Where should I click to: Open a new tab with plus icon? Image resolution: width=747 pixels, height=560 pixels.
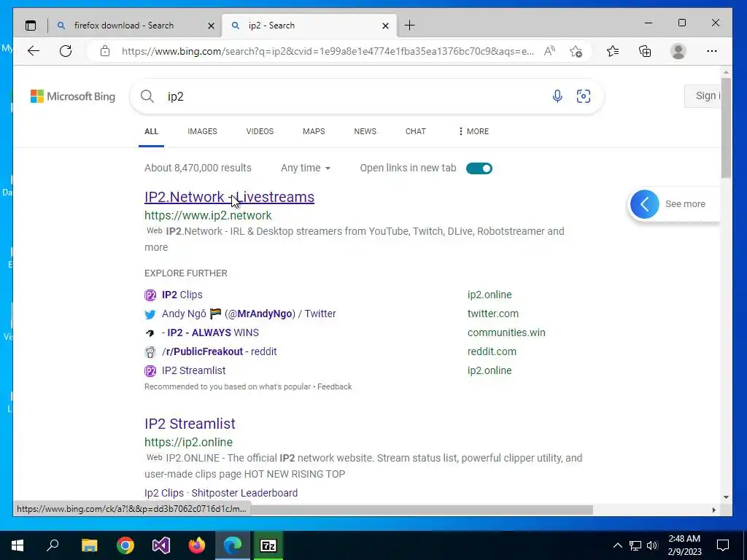click(x=409, y=26)
